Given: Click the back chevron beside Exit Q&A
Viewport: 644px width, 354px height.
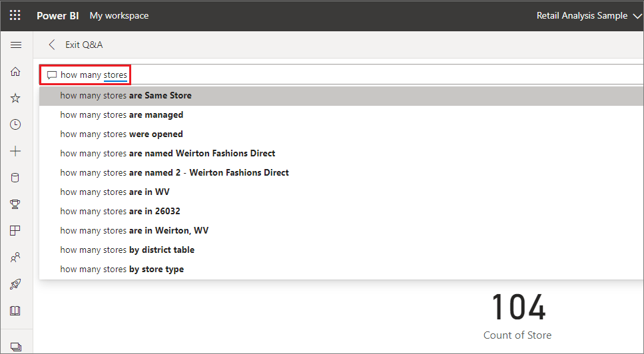Looking at the screenshot, I should (x=52, y=45).
